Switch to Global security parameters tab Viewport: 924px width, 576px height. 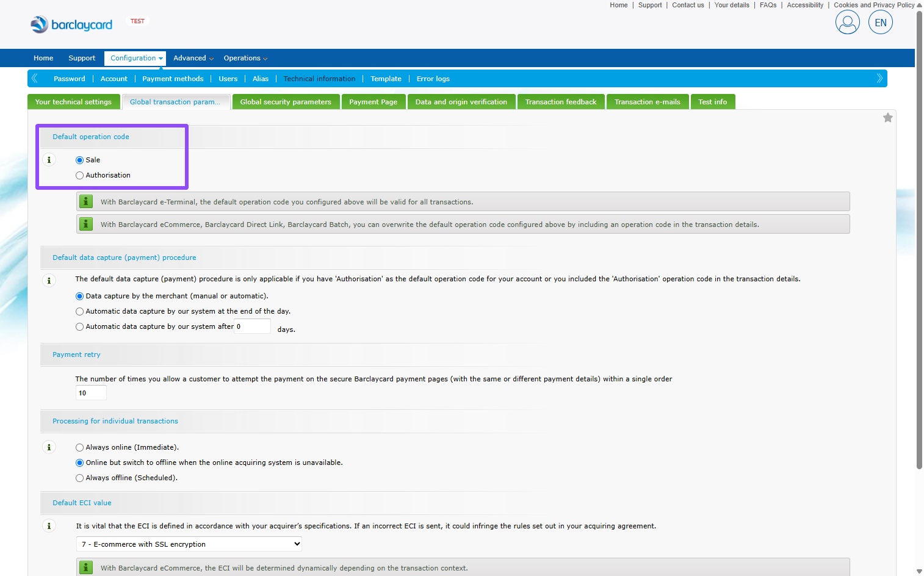(x=286, y=102)
